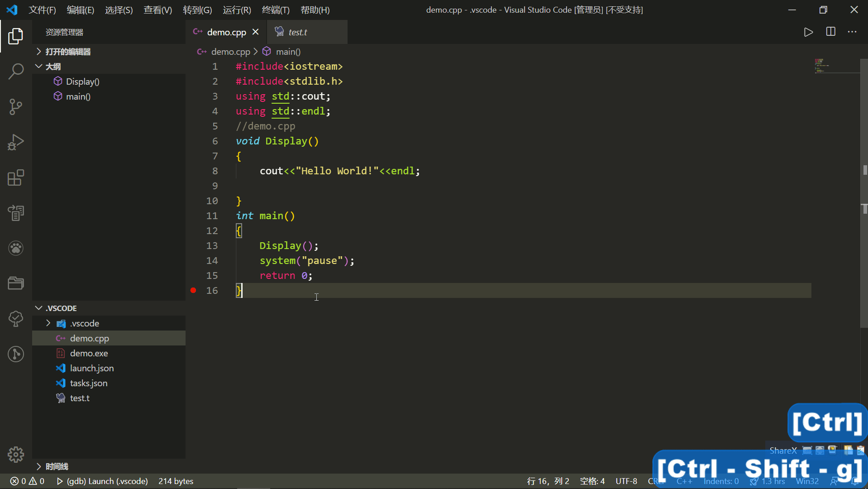Change the UTF-8 encoding in status bar
This screenshot has height=489, width=868.
click(x=626, y=481)
